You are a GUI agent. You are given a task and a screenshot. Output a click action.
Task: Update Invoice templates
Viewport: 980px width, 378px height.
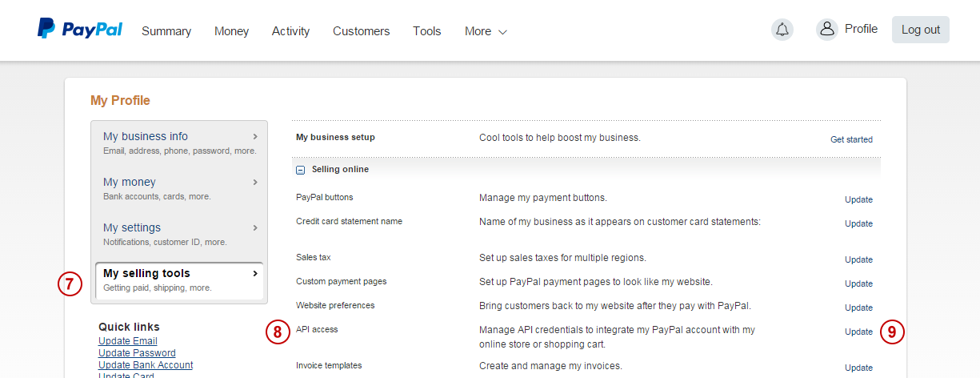858,368
